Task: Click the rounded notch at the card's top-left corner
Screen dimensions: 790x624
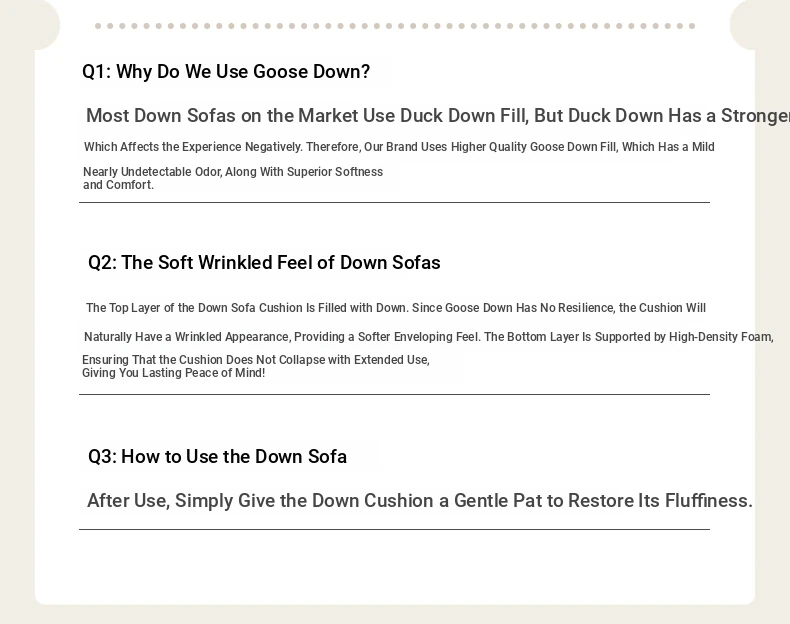Action: click(x=43, y=24)
